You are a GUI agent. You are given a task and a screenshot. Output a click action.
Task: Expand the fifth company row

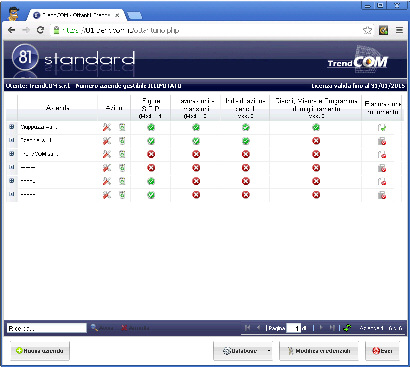pos(12,181)
